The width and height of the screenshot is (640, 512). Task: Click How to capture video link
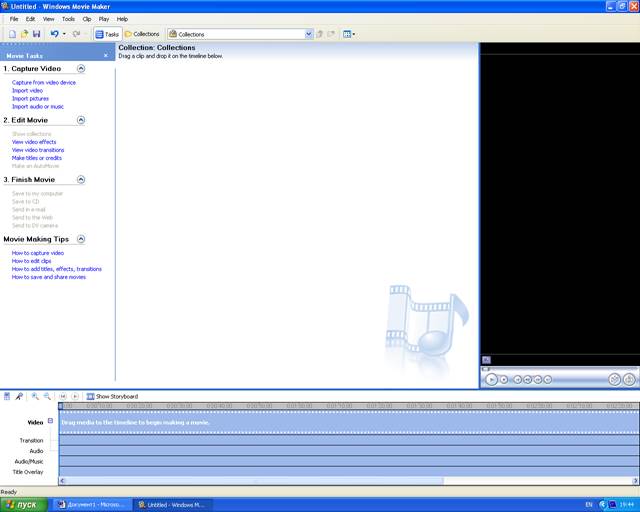(38, 253)
